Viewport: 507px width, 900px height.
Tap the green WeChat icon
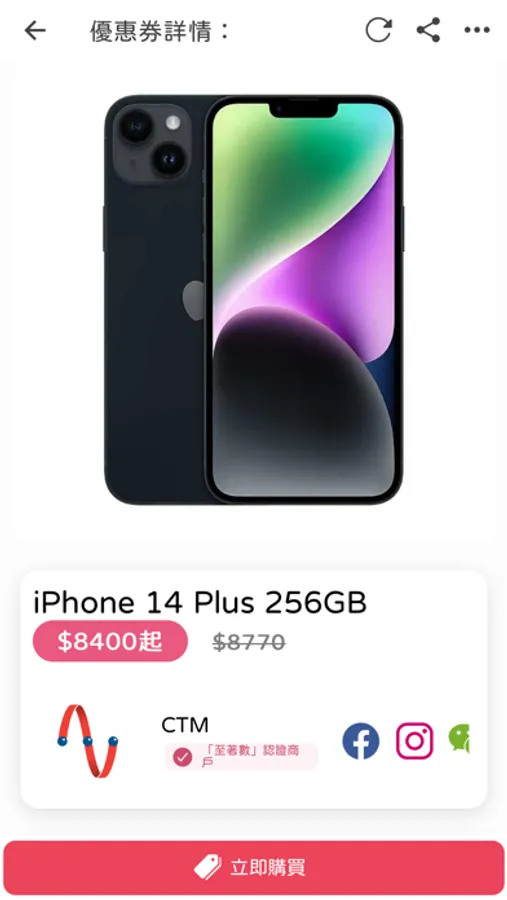(x=459, y=738)
